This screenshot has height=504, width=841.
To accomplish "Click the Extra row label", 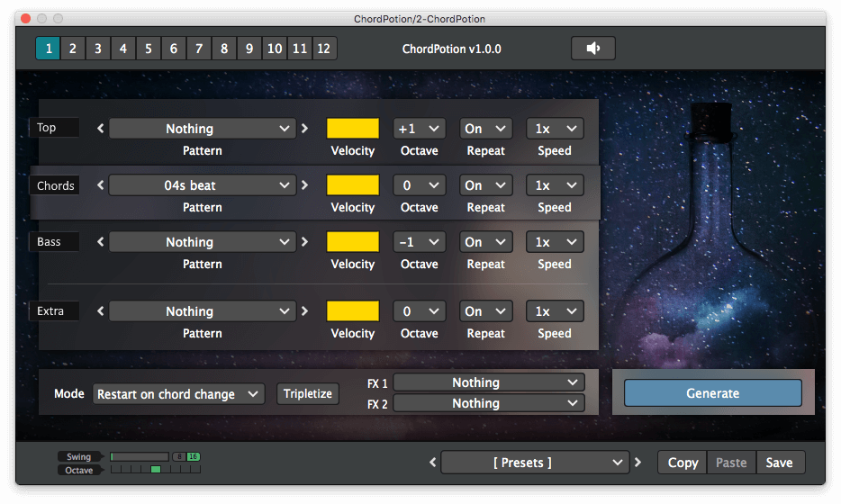I will click(54, 311).
